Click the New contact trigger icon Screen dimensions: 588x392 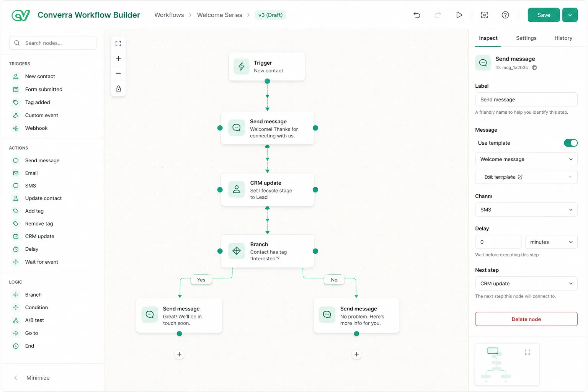pyautogui.click(x=16, y=77)
